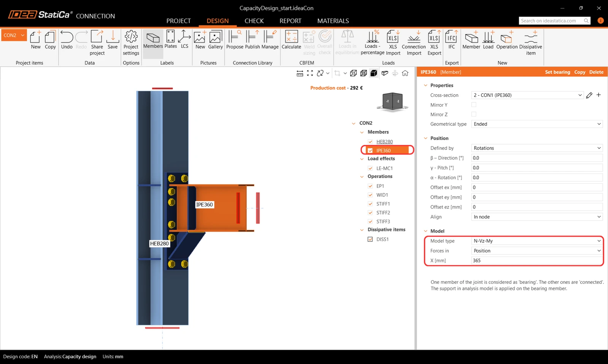Toggle EP1 operation checkbox
The height and width of the screenshot is (364, 608).
click(x=370, y=186)
